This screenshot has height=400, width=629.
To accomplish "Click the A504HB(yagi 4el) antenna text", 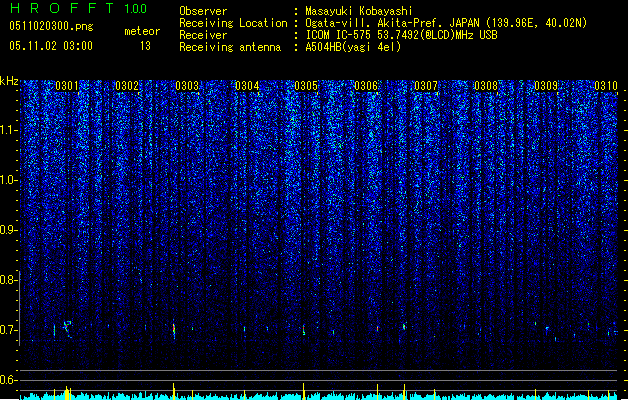I will coord(353,47).
